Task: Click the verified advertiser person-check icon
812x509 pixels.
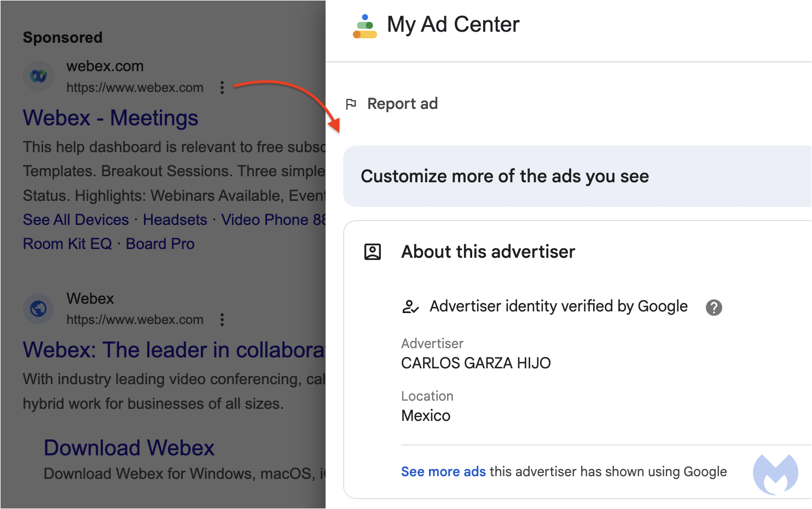Action: point(410,306)
